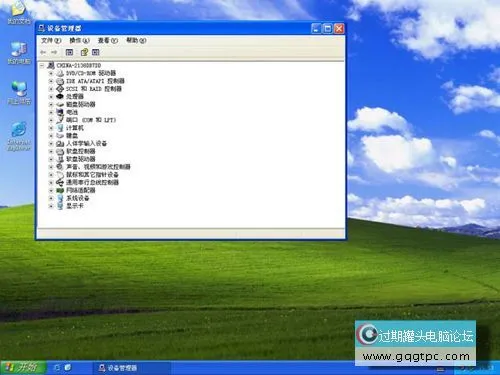This screenshot has width=500, height=375.
Task: Open the 帮助 menu
Action: pos(136,40)
